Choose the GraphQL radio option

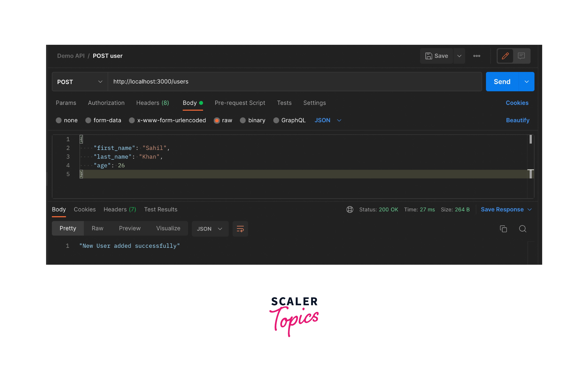tap(276, 120)
